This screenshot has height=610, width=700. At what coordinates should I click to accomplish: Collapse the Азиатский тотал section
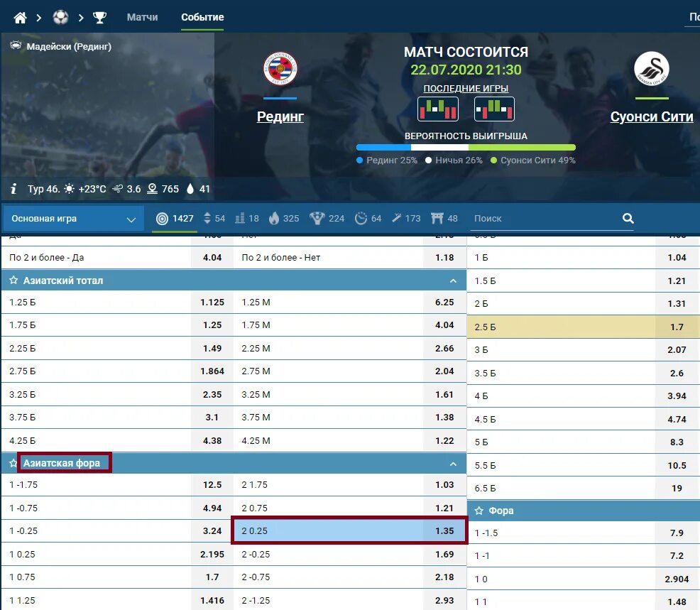click(x=453, y=281)
